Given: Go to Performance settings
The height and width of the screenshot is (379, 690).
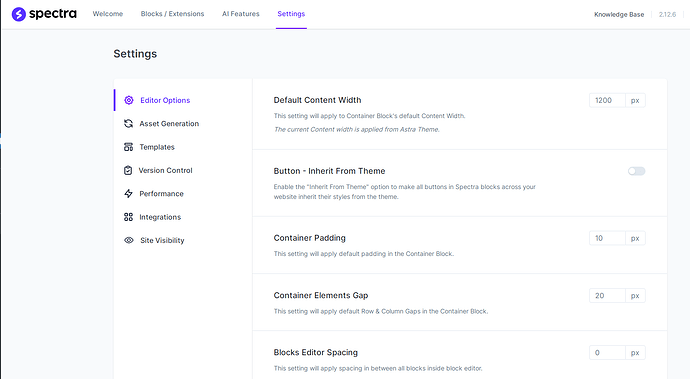Looking at the screenshot, I should click(x=161, y=194).
